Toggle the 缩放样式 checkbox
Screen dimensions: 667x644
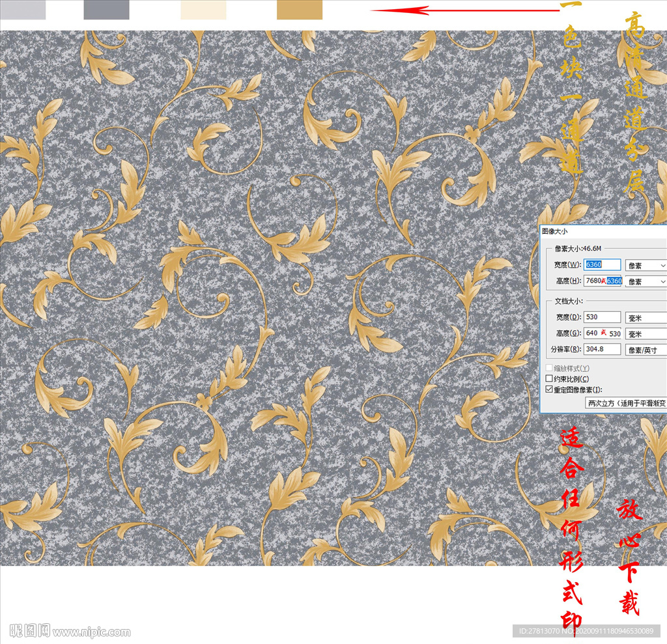549,367
